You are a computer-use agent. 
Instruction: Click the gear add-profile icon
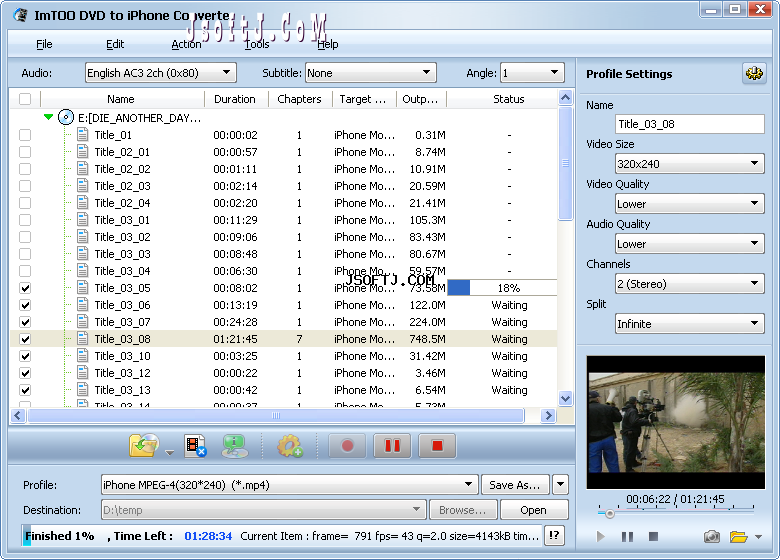(290, 446)
